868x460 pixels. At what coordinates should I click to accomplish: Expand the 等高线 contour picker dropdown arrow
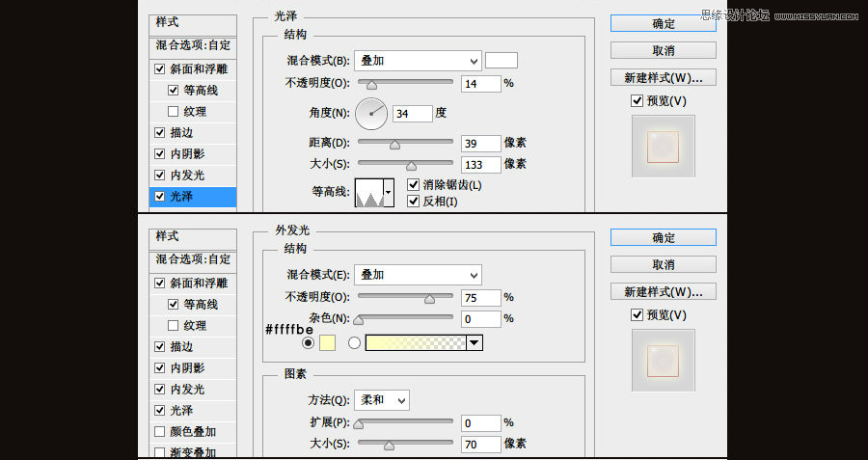tap(389, 193)
